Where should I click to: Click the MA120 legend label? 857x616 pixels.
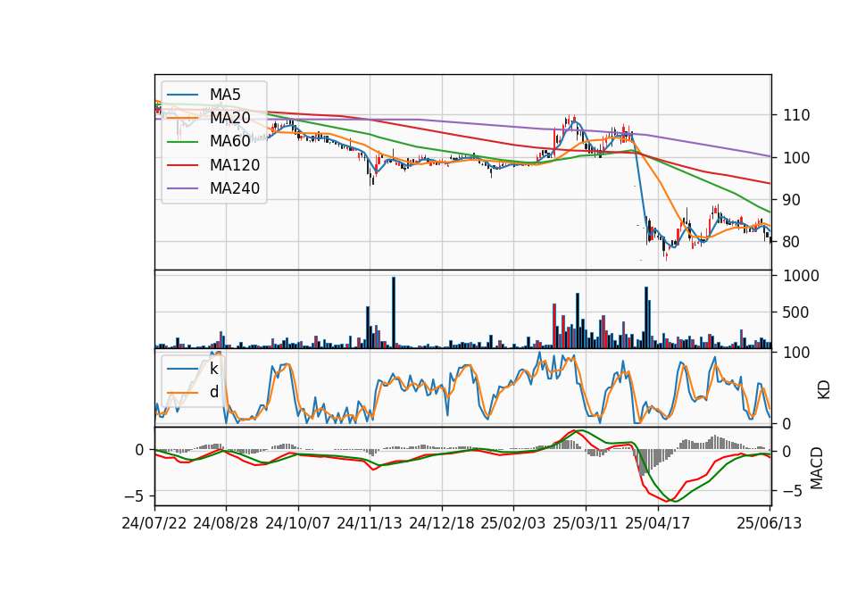coord(235,165)
